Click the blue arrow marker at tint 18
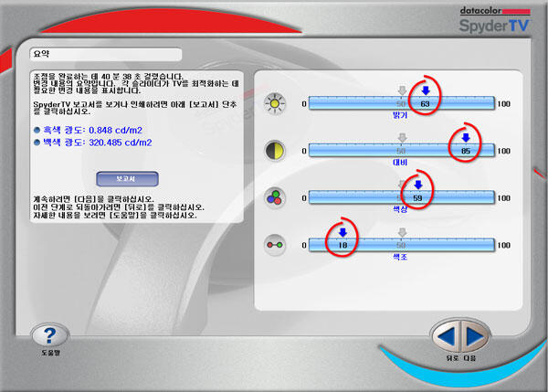Viewport: 548px width, 392px height. point(342,232)
